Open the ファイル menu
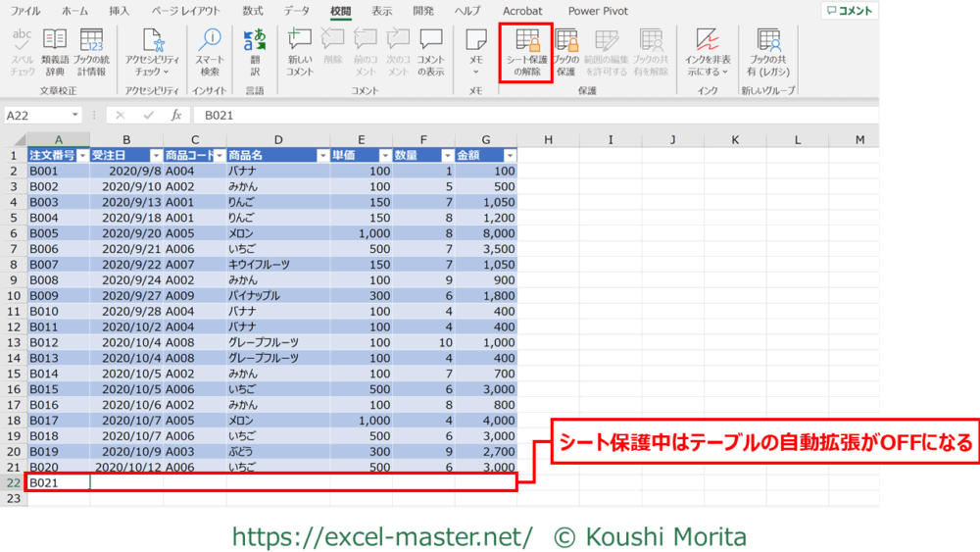The width and height of the screenshot is (980, 552). point(24,11)
